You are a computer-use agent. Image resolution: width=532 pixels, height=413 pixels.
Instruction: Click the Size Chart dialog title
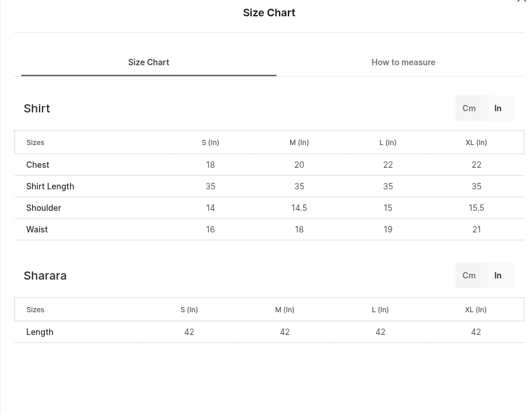pos(269,13)
